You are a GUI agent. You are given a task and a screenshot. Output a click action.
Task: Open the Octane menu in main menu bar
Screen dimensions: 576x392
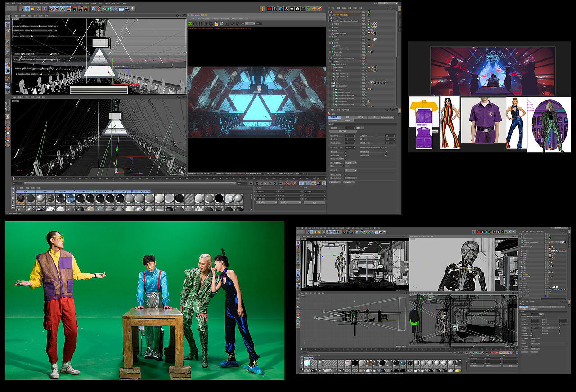[x=107, y=3]
